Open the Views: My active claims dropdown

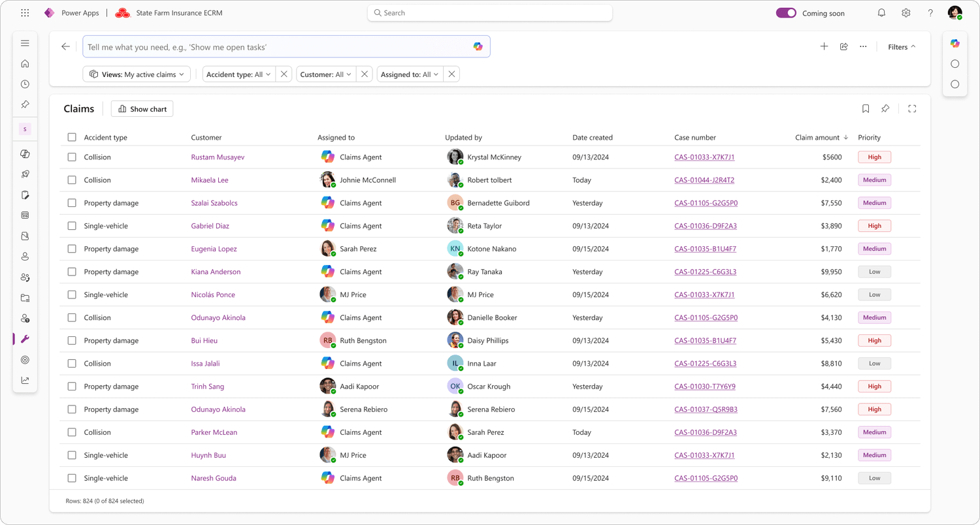(137, 74)
